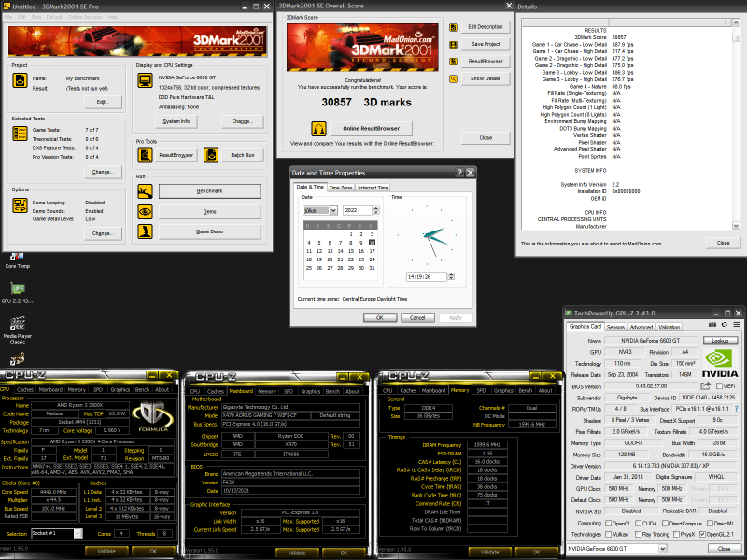747x560 pixels.
Task: Toggle the DirectML checkbox
Action: coord(712,524)
